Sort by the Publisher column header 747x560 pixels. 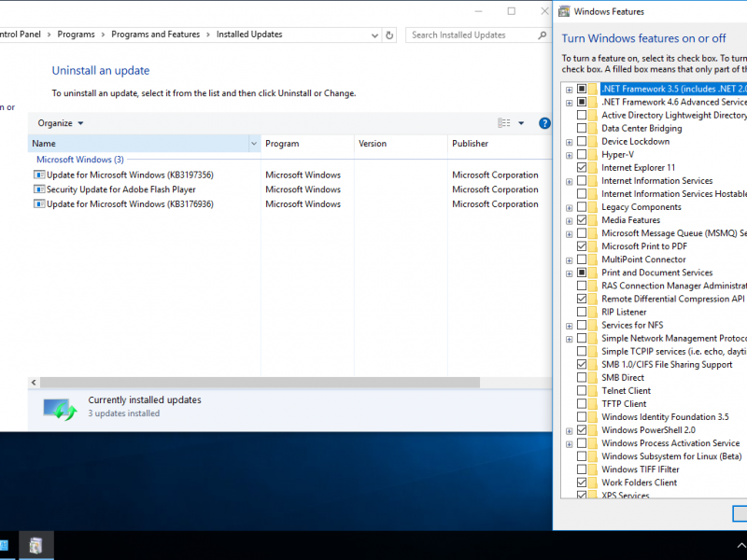[x=500, y=144]
